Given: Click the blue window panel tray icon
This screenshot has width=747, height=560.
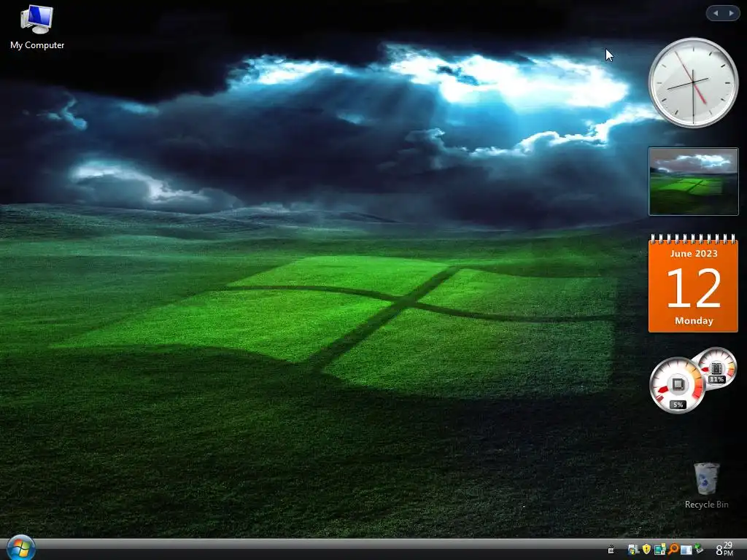Looking at the screenshot, I should 686,550.
